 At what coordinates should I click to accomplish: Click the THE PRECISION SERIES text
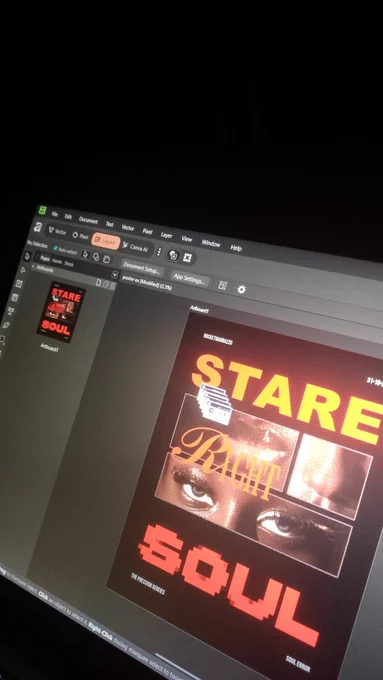(x=147, y=584)
